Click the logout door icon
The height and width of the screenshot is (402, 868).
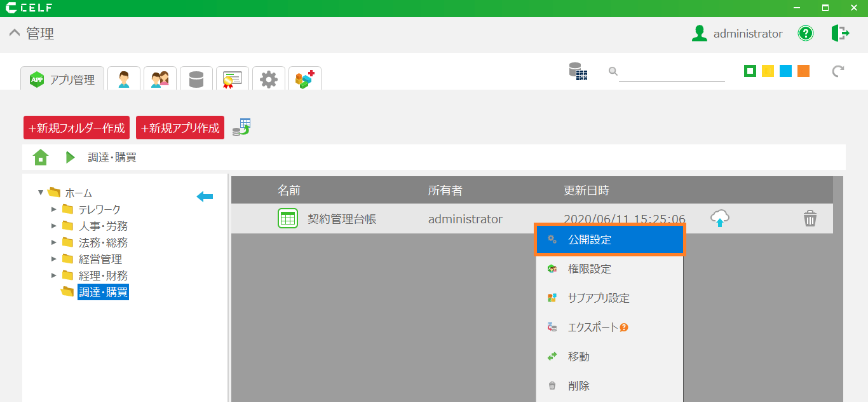840,34
